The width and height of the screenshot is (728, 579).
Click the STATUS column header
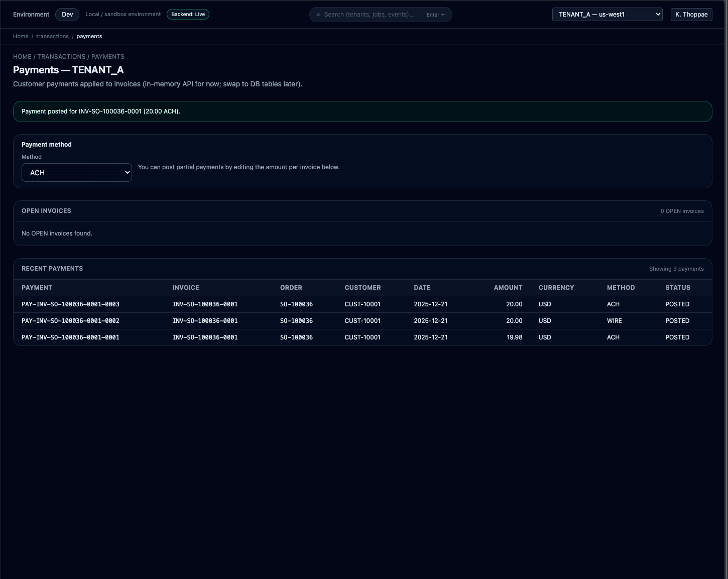click(677, 288)
